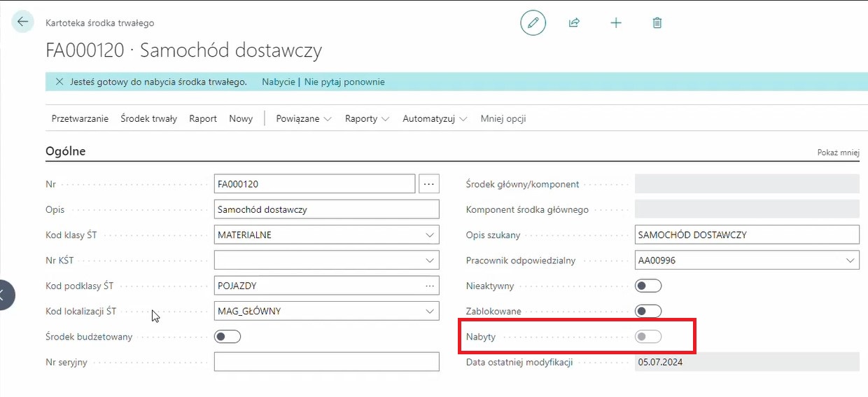The width and height of the screenshot is (868, 397).
Task: Click the pencil edit icon
Action: (533, 23)
